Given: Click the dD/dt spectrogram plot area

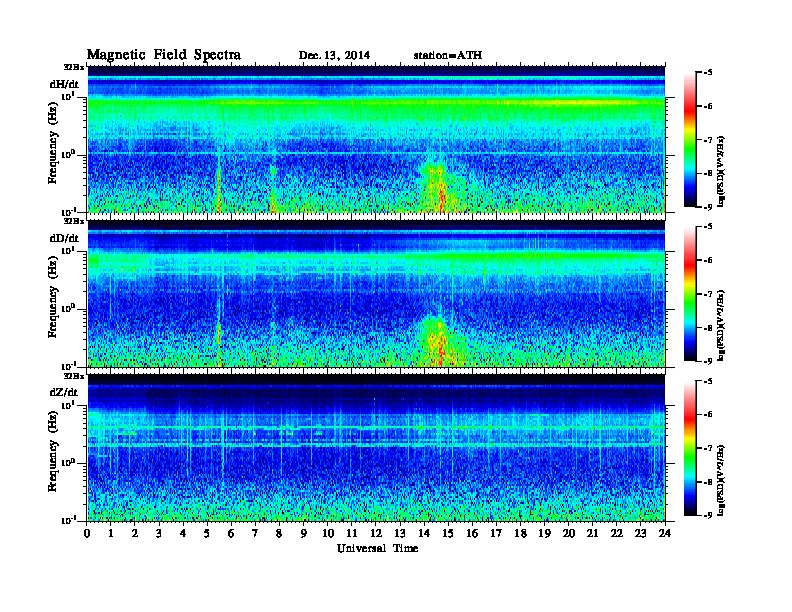Looking at the screenshot, I should 376,293.
